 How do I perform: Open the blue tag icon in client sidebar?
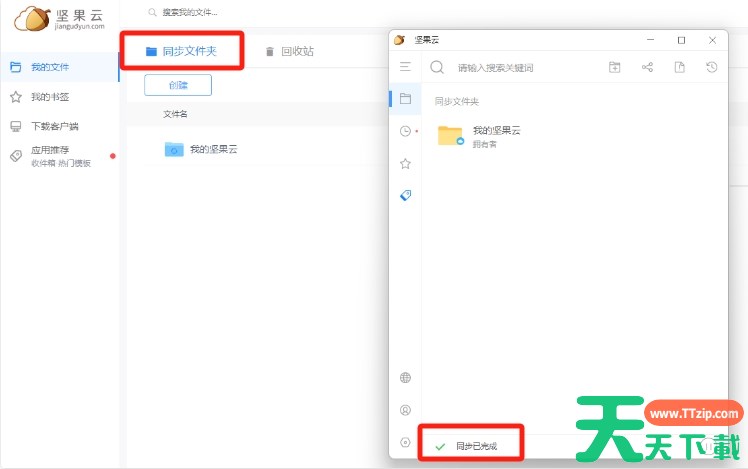coord(405,195)
